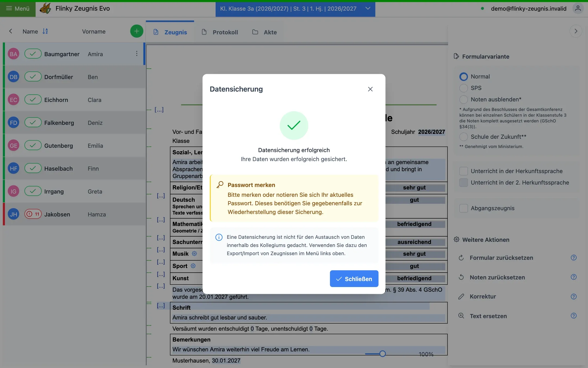Viewport: 588px width, 368px height.
Task: Click the GE avatar for Gutenberg
Action: coord(13,146)
